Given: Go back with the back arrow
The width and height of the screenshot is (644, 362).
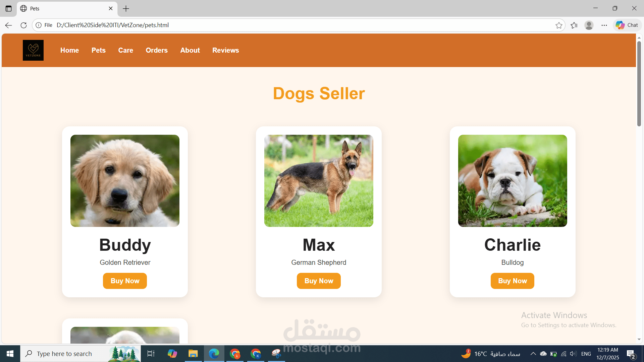Looking at the screenshot, I should coord(8,25).
